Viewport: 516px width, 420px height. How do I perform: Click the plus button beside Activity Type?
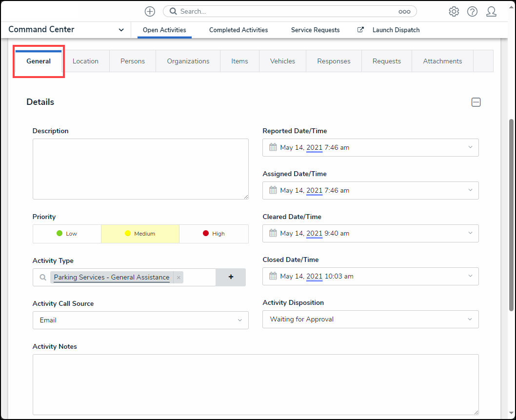(231, 277)
